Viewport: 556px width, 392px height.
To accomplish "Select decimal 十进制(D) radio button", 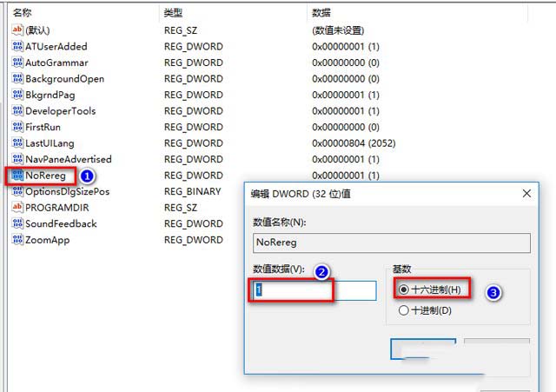I will point(403,310).
